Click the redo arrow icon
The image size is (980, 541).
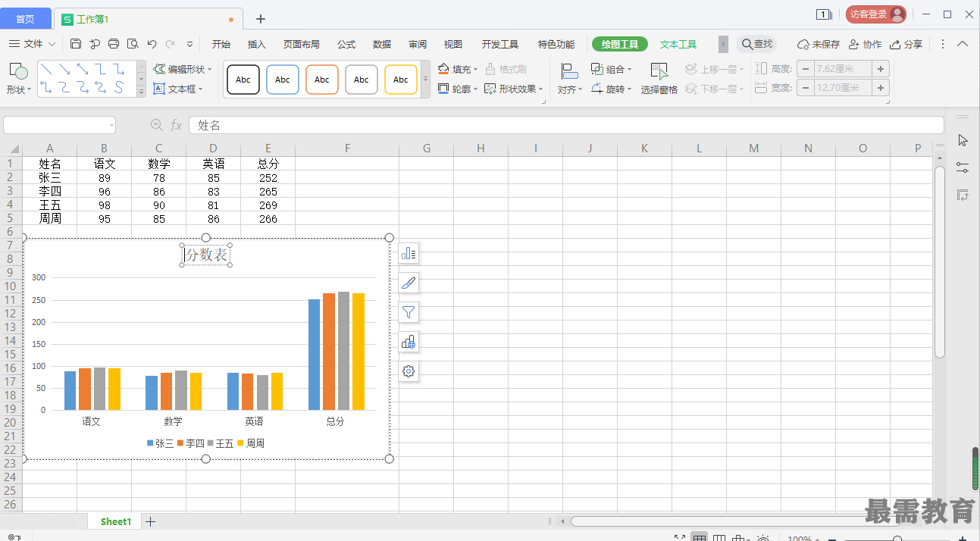click(x=171, y=44)
